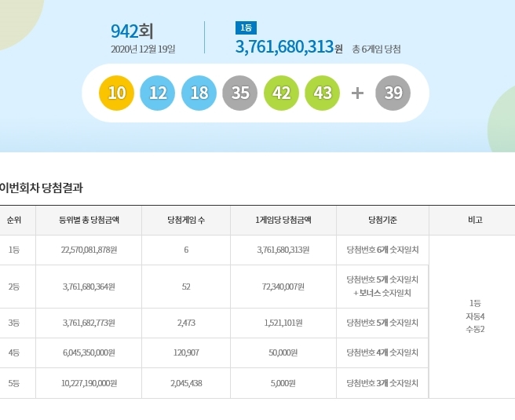Click the 이번회차 당첨결과 section heading
This screenshot has width=515, height=420.
click(x=42, y=188)
